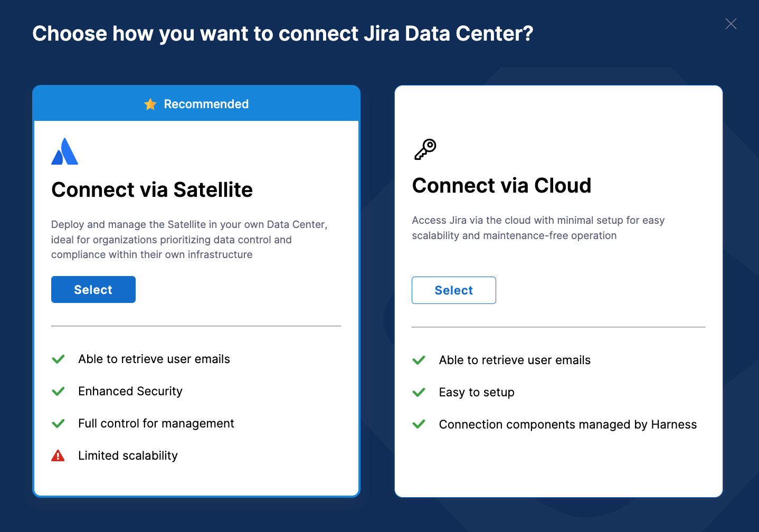
Task: Click the Cloud card description text
Action: tap(538, 227)
